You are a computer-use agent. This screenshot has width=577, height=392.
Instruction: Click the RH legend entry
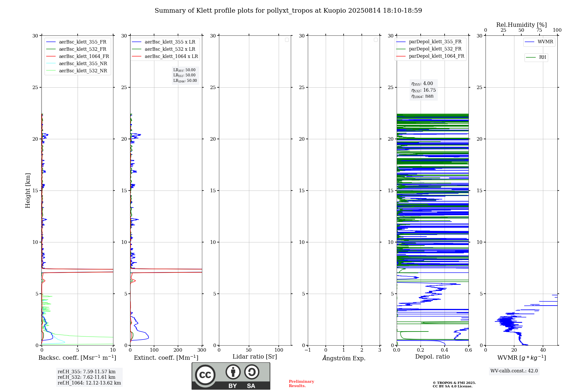click(536, 57)
